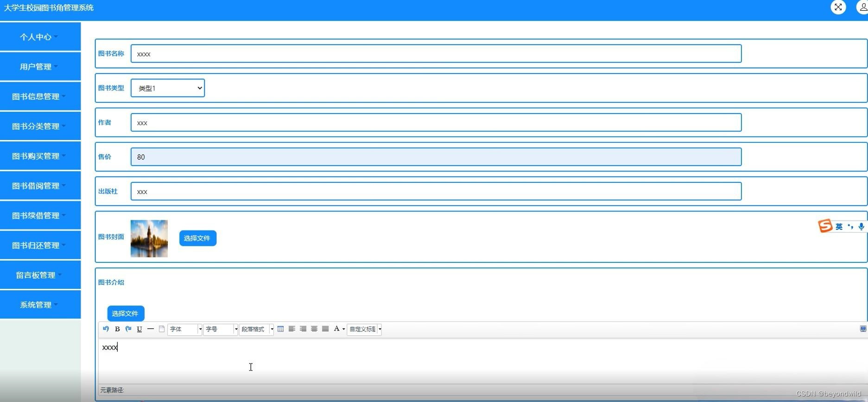Expand the 图书信息管理 sidebar menu
This screenshot has height=402, width=868.
tap(40, 96)
